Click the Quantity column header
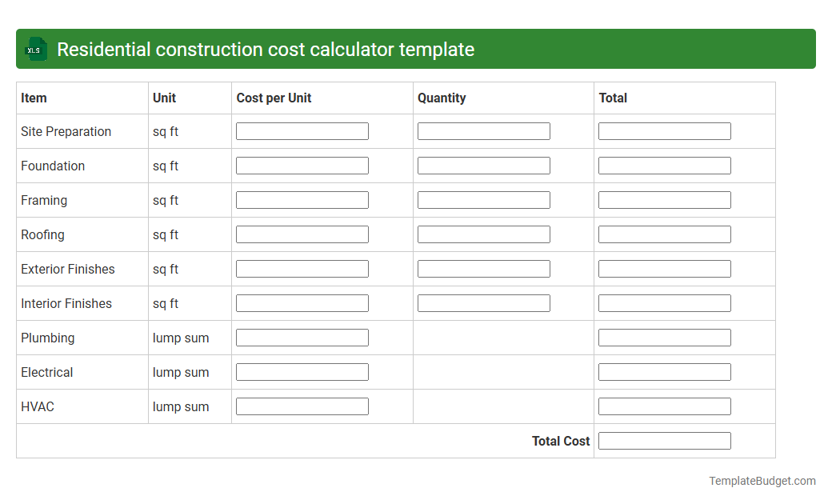Viewport: 832px width, 504px height. tap(439, 98)
